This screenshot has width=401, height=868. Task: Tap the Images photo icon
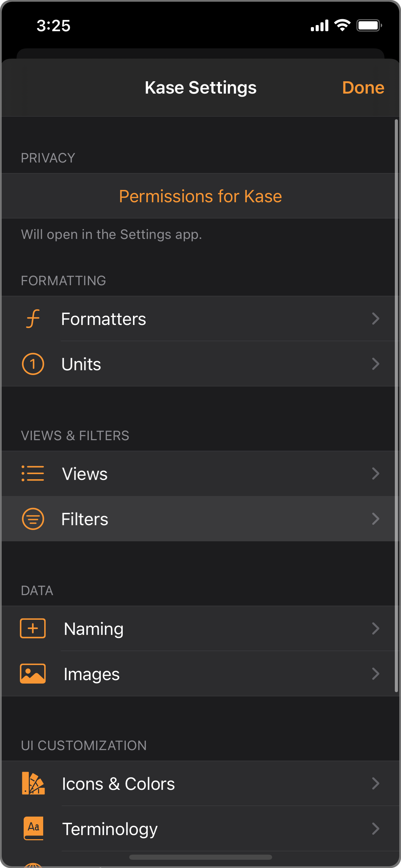(x=33, y=674)
